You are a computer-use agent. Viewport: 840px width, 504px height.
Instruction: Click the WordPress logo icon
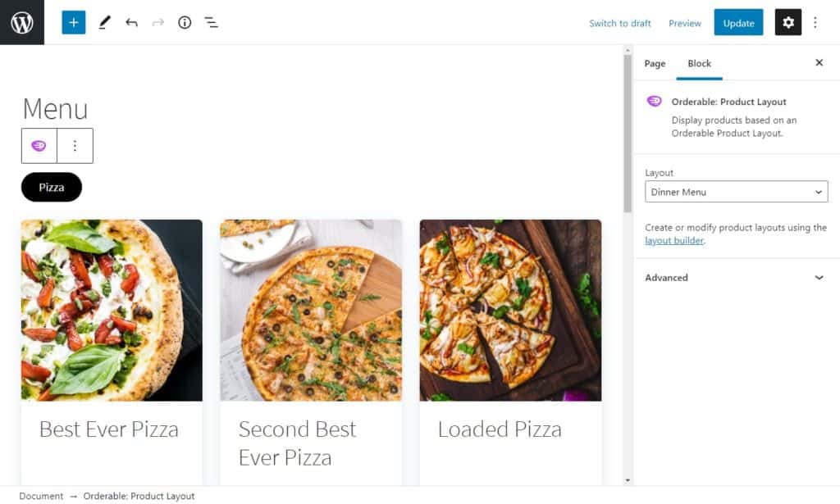21,22
